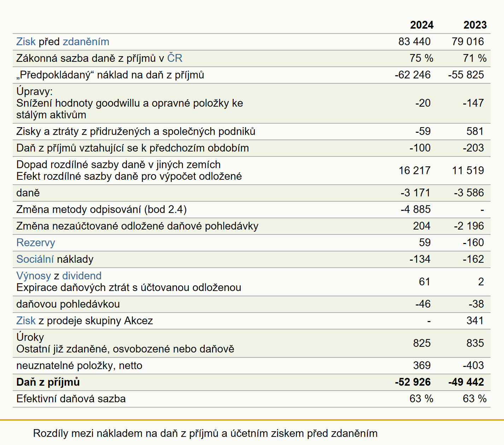Click the -4 885 value cell

416,209
